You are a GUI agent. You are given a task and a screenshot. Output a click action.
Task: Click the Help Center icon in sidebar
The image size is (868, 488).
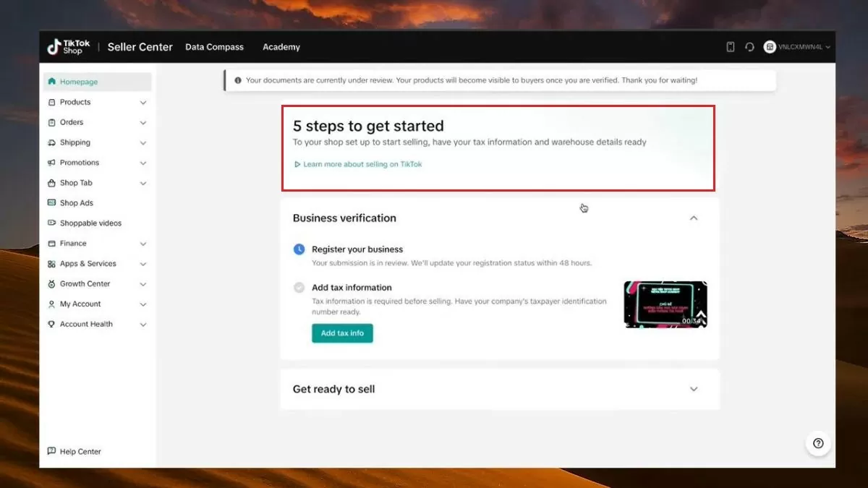pyautogui.click(x=51, y=451)
